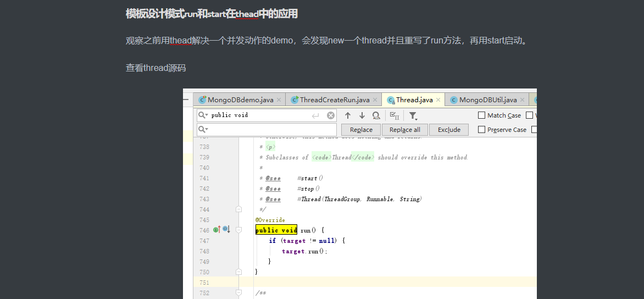Click the select all occurrences icon
Viewport: 644px width, 299px height.
[395, 116]
